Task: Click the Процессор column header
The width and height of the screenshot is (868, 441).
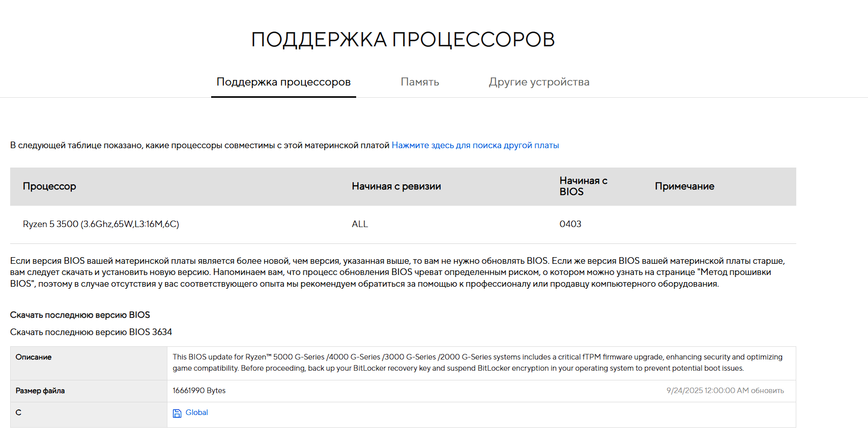Action: click(49, 186)
